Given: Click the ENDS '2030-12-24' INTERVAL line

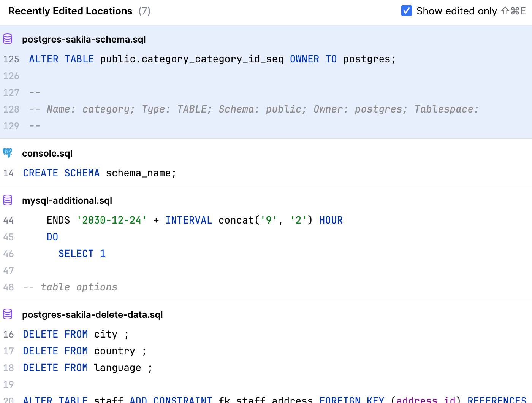Looking at the screenshot, I should 195,221.
